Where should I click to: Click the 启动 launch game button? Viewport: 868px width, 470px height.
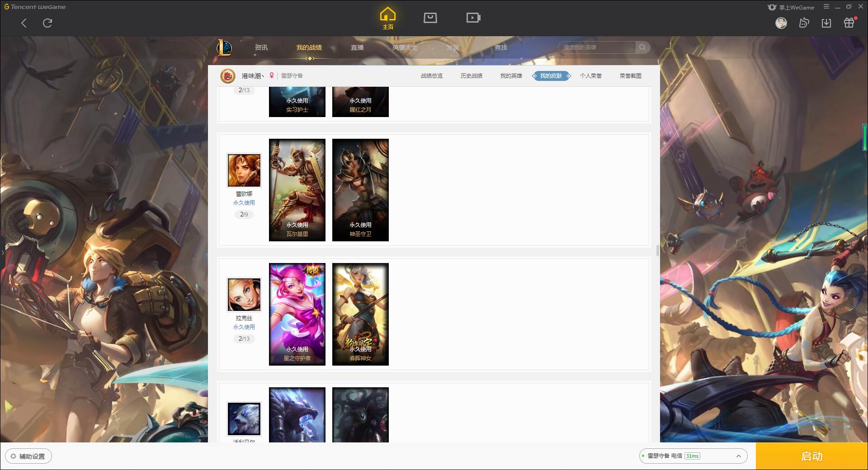coord(812,456)
